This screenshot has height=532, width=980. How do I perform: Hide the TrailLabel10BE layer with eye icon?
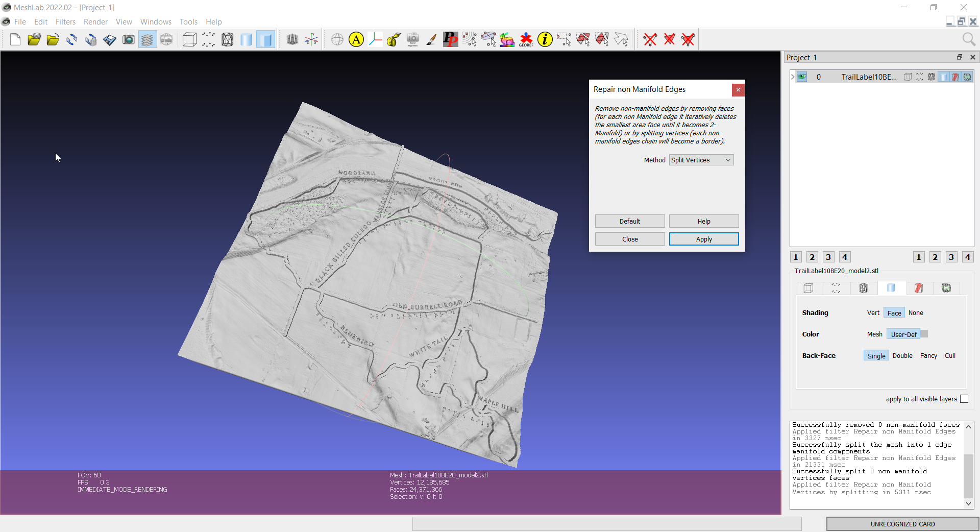coord(802,77)
